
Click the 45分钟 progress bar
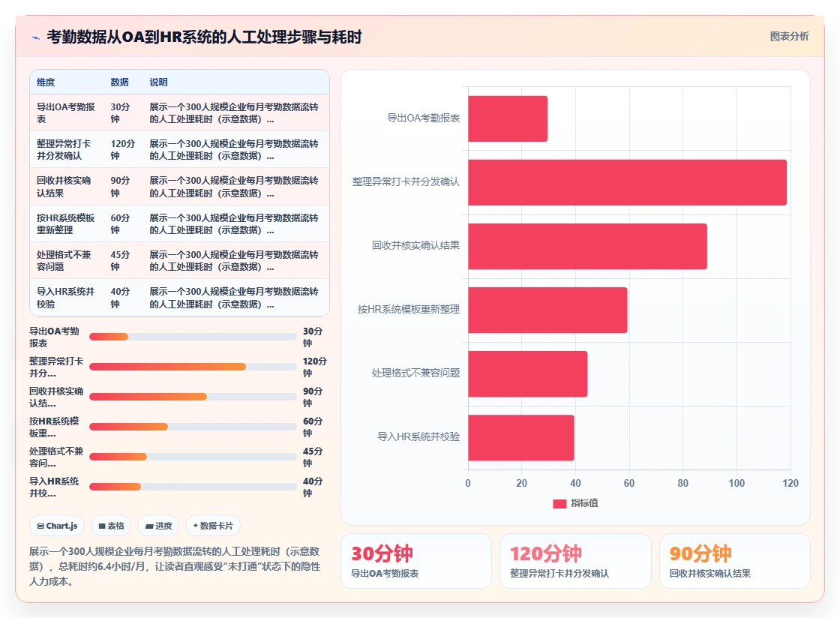tap(193, 457)
